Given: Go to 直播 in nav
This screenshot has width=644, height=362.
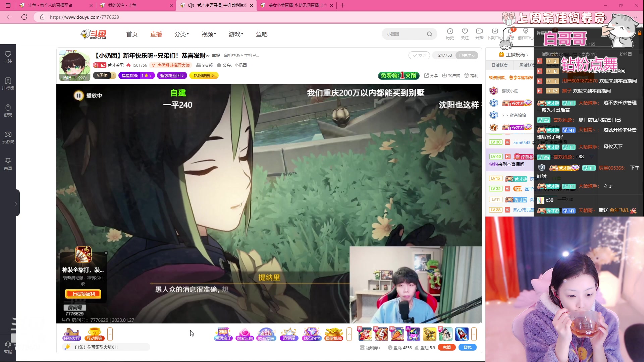Looking at the screenshot, I should (x=156, y=34).
